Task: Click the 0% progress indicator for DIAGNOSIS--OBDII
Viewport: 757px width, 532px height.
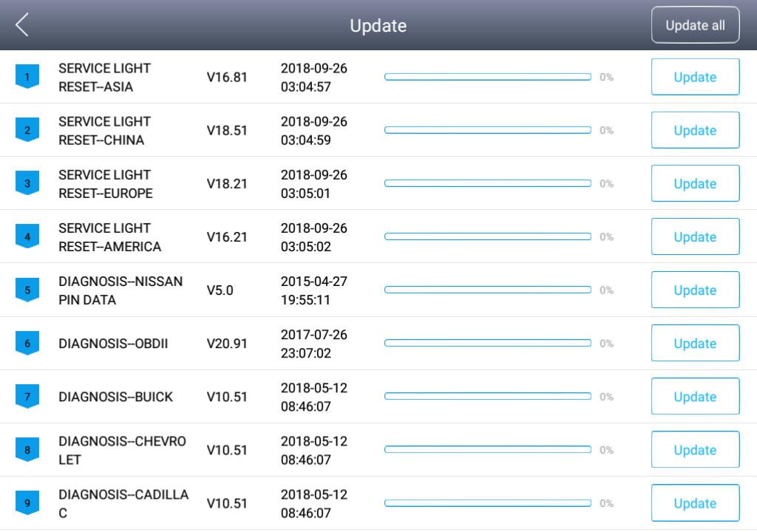Action: coord(608,343)
